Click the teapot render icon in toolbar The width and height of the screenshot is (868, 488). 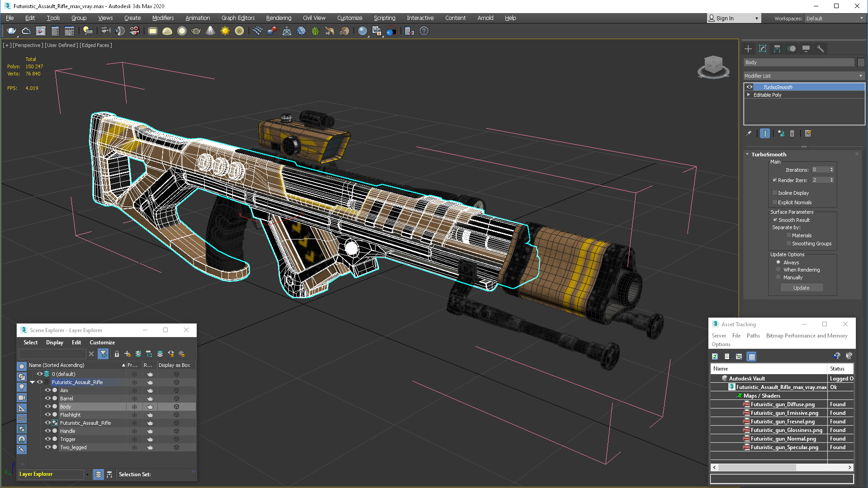click(11, 31)
